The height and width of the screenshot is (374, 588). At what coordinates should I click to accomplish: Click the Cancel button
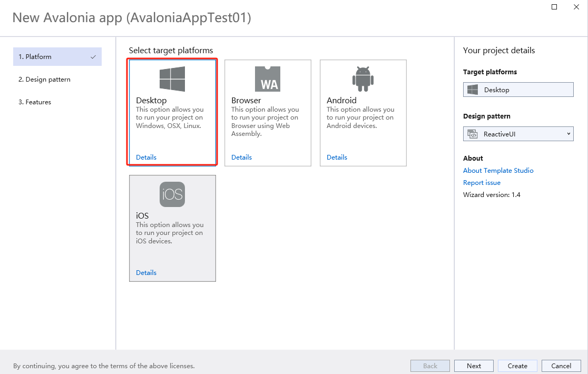point(561,366)
